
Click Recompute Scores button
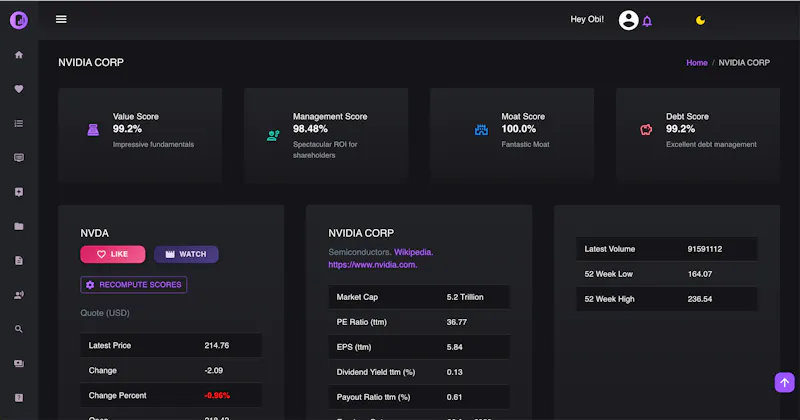click(134, 285)
